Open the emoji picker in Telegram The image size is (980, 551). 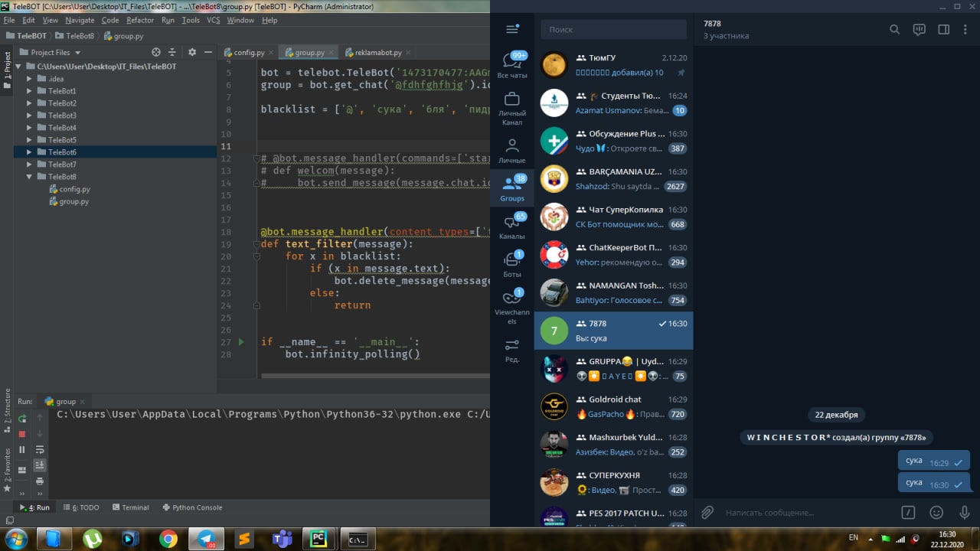(x=936, y=512)
